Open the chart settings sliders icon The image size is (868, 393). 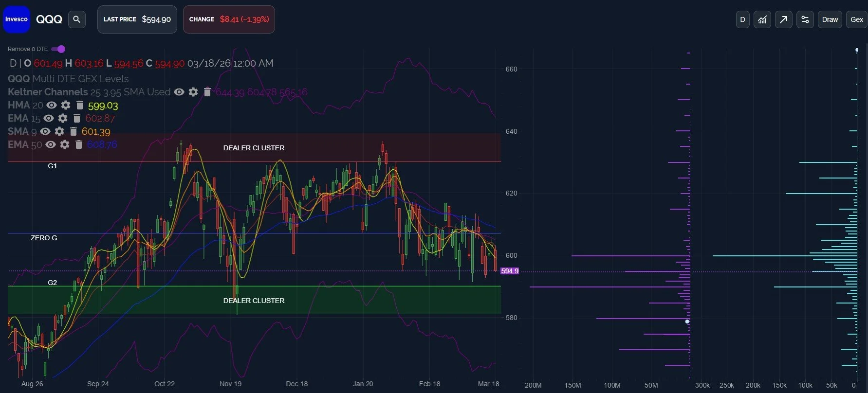[x=805, y=19]
